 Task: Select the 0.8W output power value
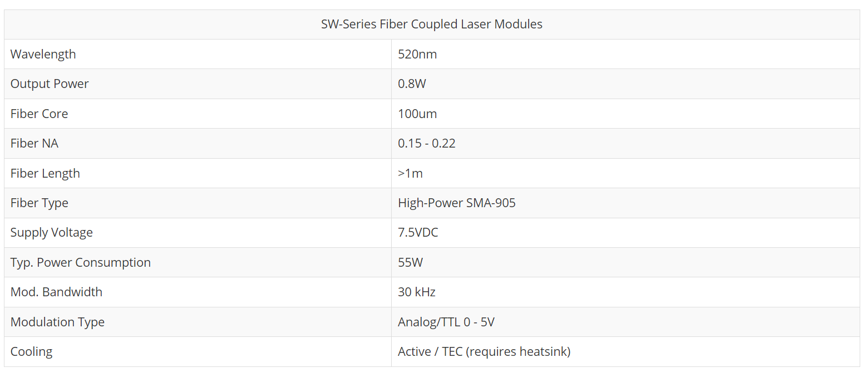[412, 84]
